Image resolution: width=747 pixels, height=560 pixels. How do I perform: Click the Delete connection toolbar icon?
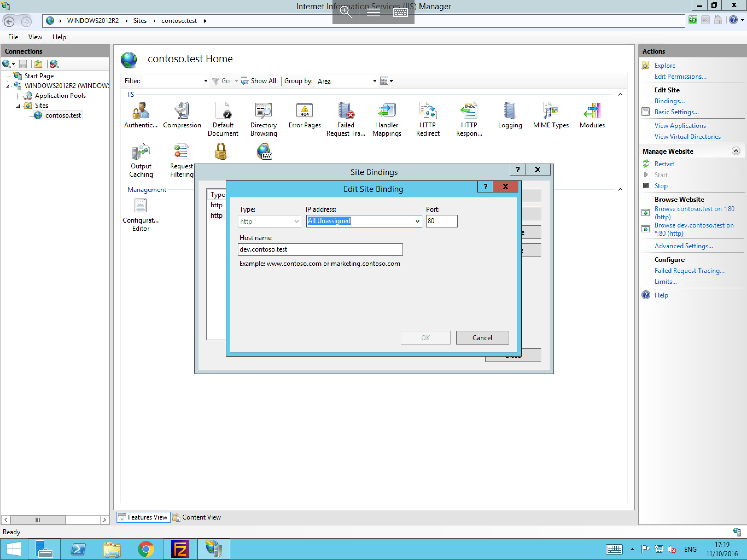pos(54,64)
